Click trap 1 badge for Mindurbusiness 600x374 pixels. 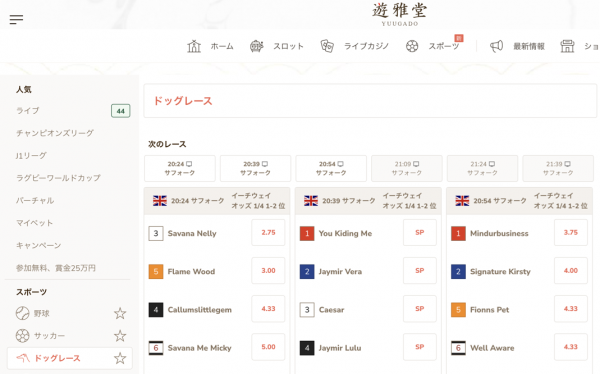pos(458,234)
